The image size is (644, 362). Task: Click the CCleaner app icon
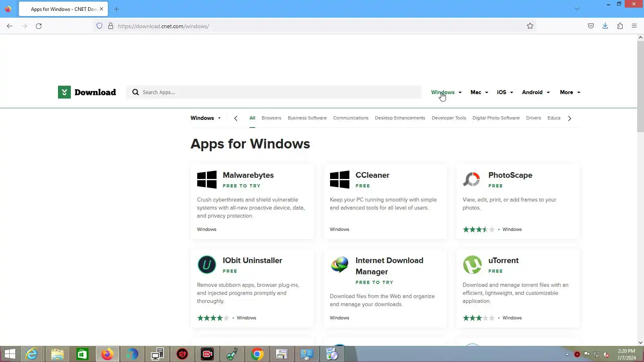[340, 179]
